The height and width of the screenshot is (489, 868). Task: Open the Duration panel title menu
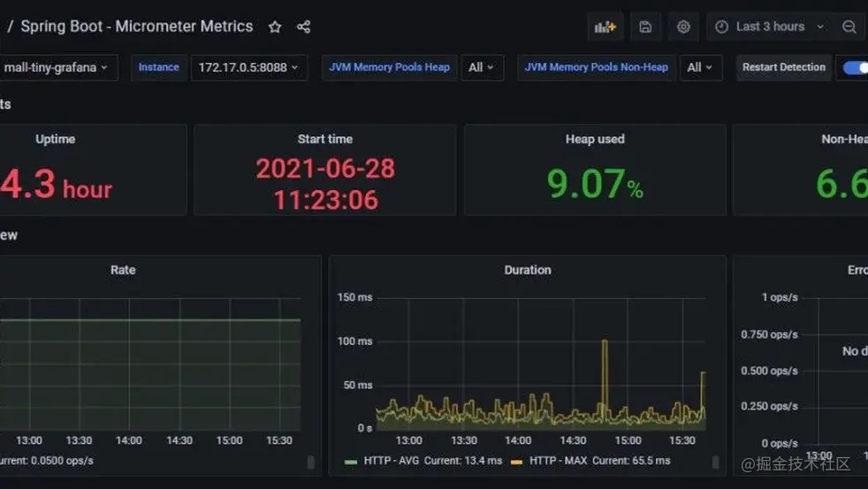(528, 270)
